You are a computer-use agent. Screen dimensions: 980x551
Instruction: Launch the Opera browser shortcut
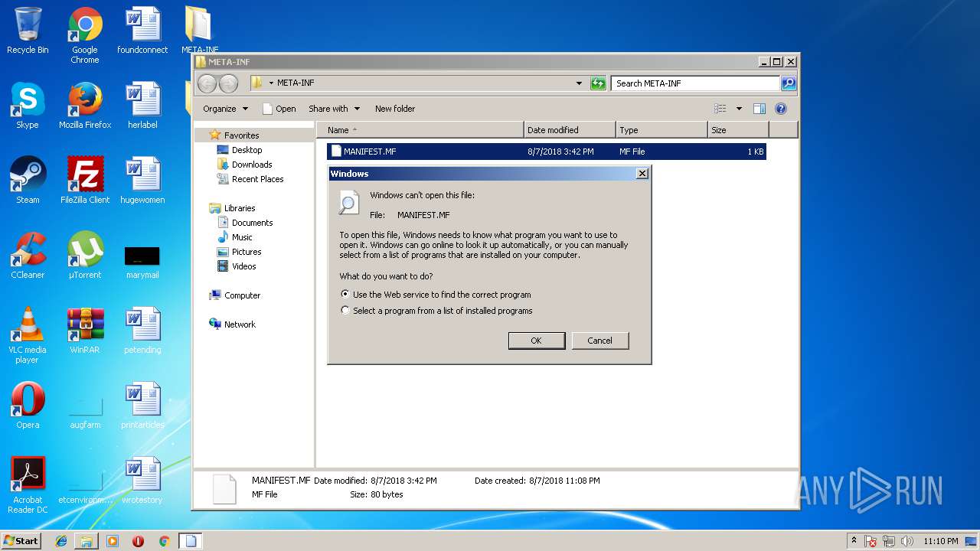[28, 406]
